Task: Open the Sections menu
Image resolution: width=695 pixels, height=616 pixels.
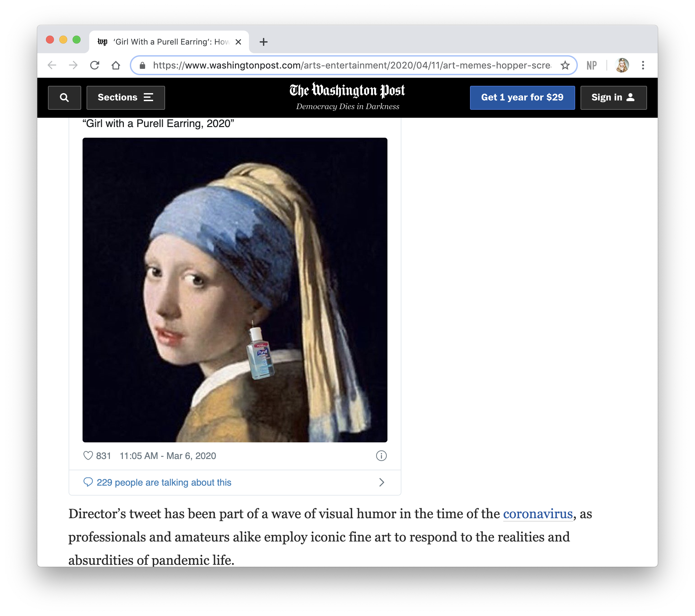Action: pyautogui.click(x=125, y=97)
